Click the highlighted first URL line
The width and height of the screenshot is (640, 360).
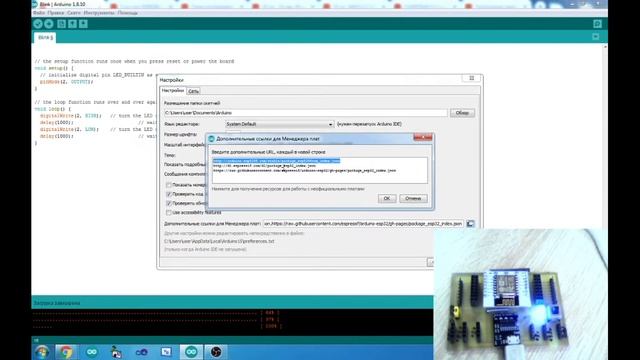[x=276, y=161]
